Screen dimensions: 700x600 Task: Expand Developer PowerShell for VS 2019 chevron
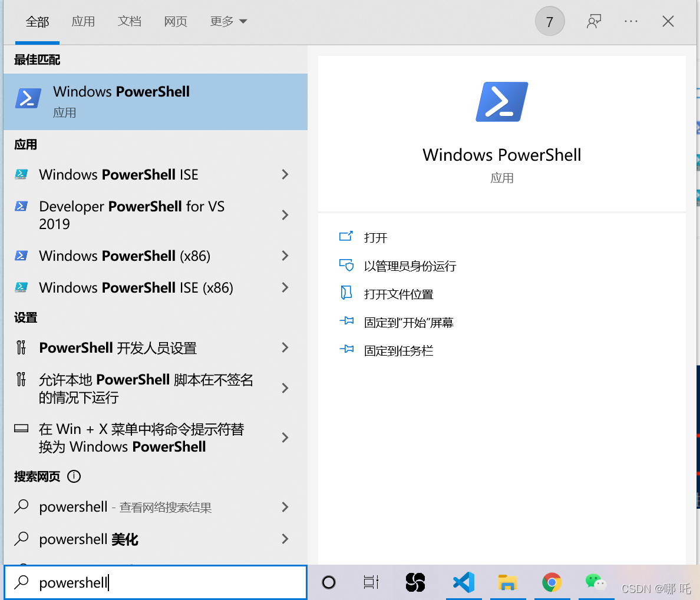tap(285, 215)
